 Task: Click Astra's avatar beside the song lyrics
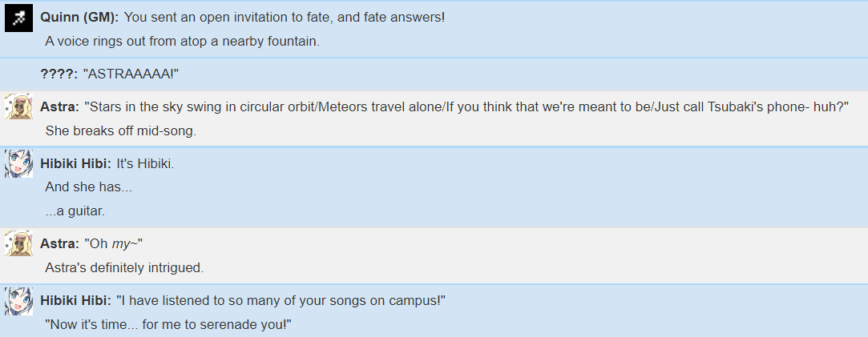tap(18, 106)
